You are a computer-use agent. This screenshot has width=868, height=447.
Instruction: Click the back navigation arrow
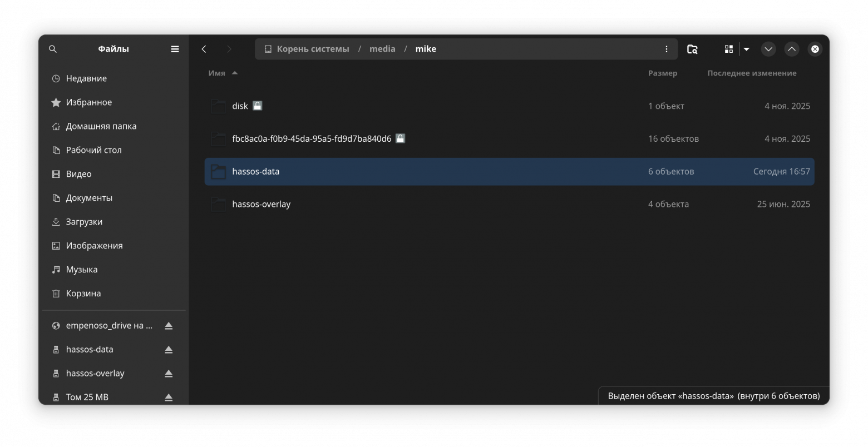(x=204, y=49)
